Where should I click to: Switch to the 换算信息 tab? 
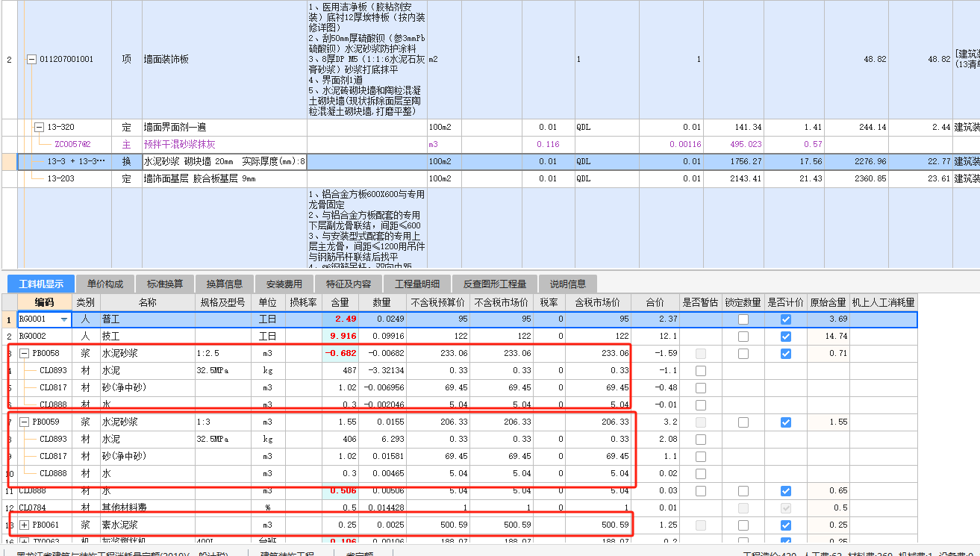pos(224,284)
